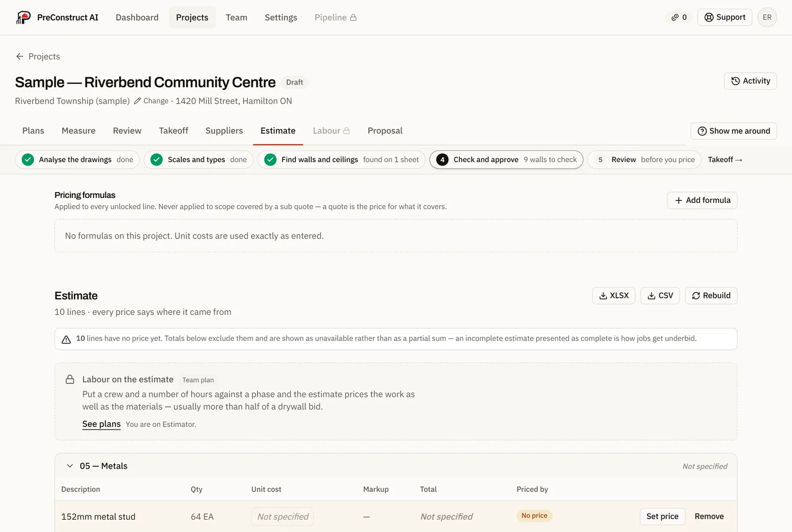Click the Draft status badge
The image size is (792, 532).
[x=295, y=82]
